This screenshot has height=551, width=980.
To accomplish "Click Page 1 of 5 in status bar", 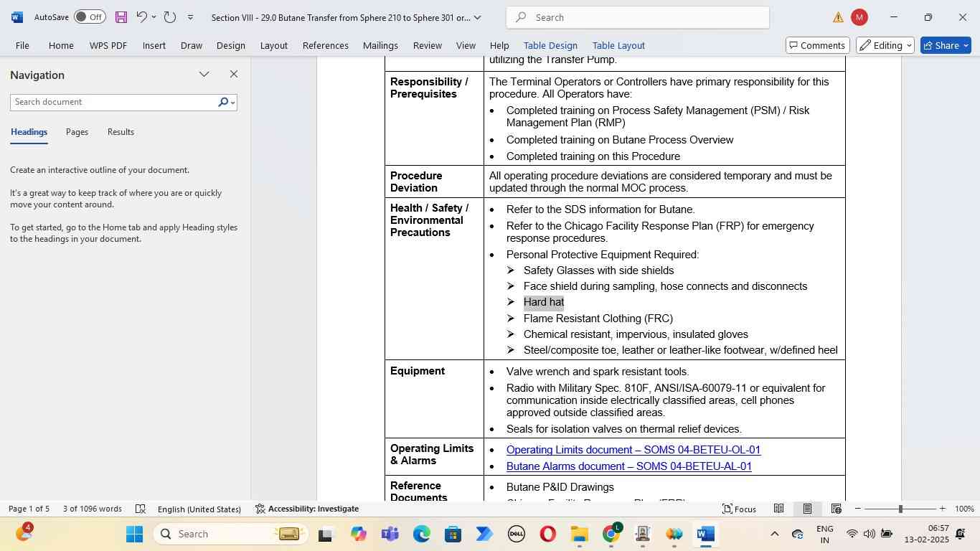I will pyautogui.click(x=29, y=509).
